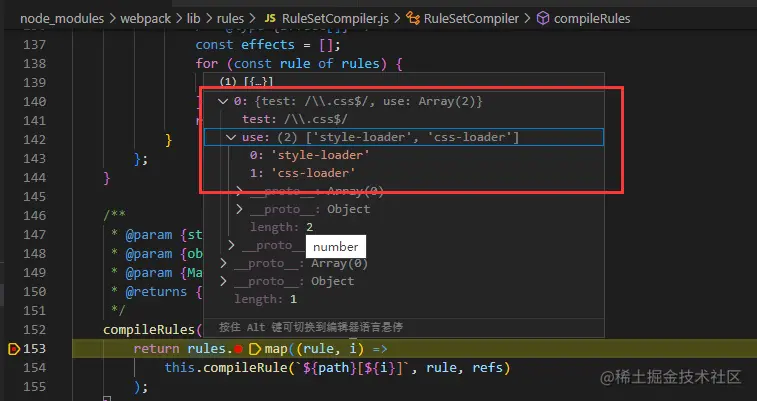Click the refs argument on line 154
The width and height of the screenshot is (757, 401).
pos(488,368)
